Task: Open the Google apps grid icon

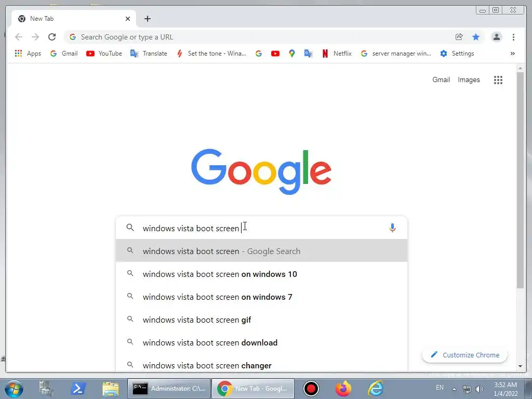Action: (498, 80)
